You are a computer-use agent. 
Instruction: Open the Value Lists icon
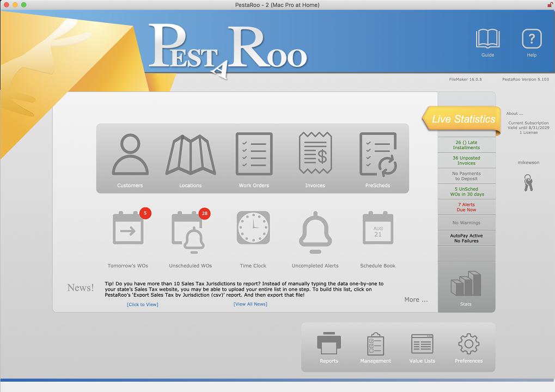422,344
